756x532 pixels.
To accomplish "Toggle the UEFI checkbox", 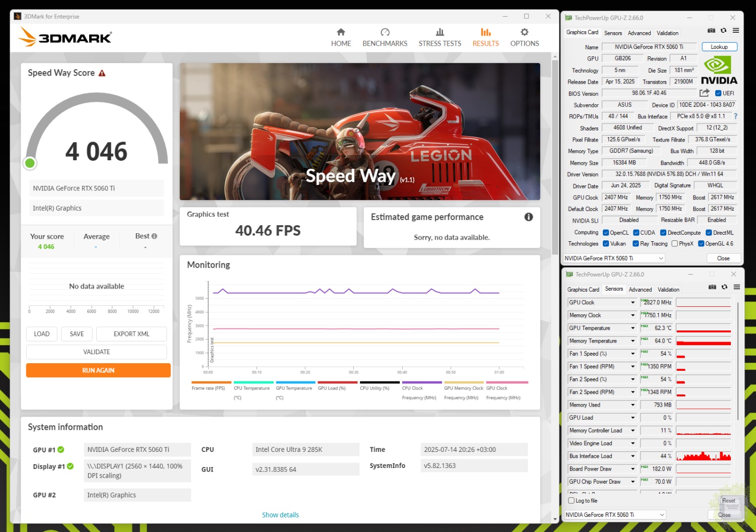I will 718,93.
